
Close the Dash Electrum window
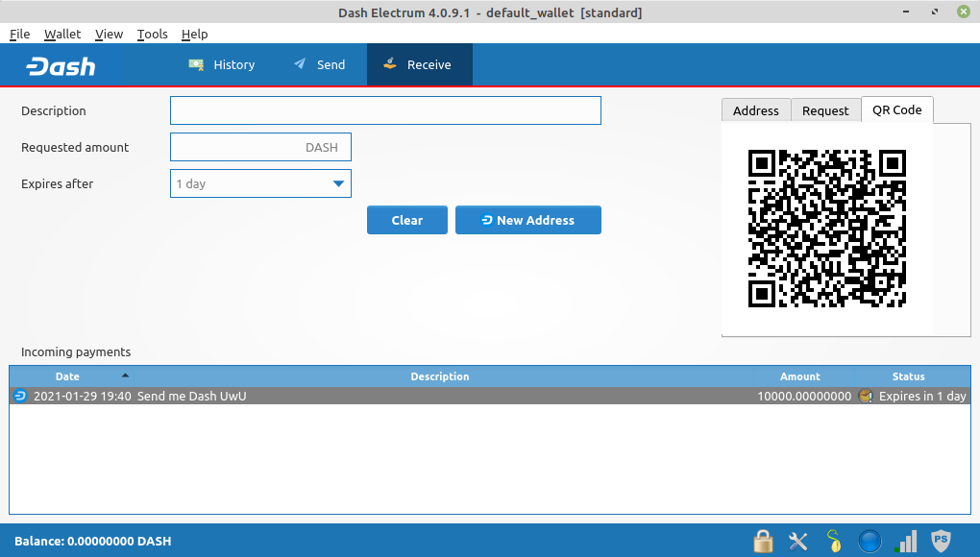click(964, 12)
